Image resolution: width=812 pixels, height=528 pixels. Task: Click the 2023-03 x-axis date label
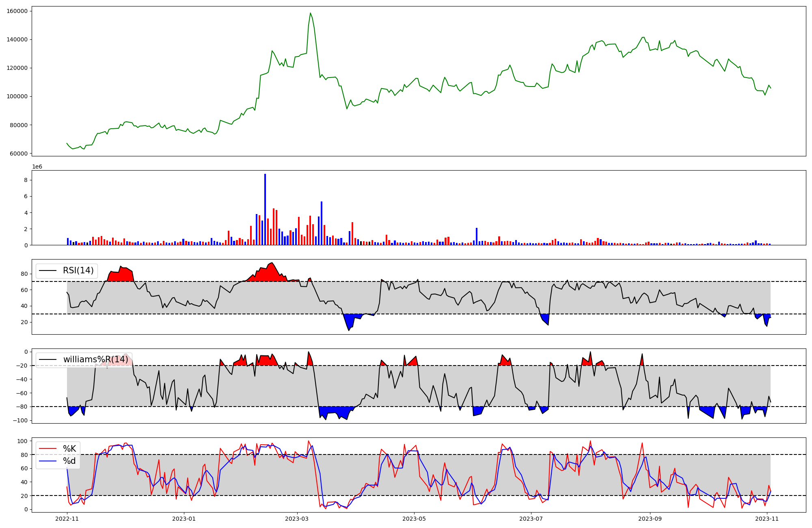point(297,519)
